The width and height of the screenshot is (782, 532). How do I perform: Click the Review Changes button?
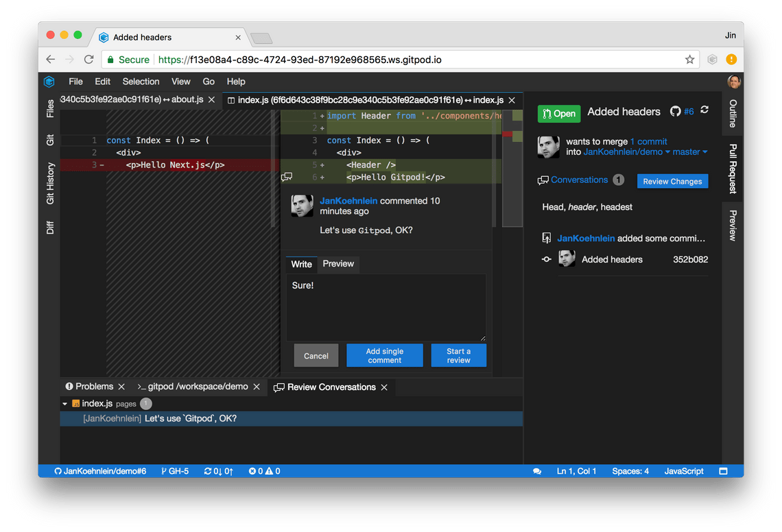[x=672, y=182]
